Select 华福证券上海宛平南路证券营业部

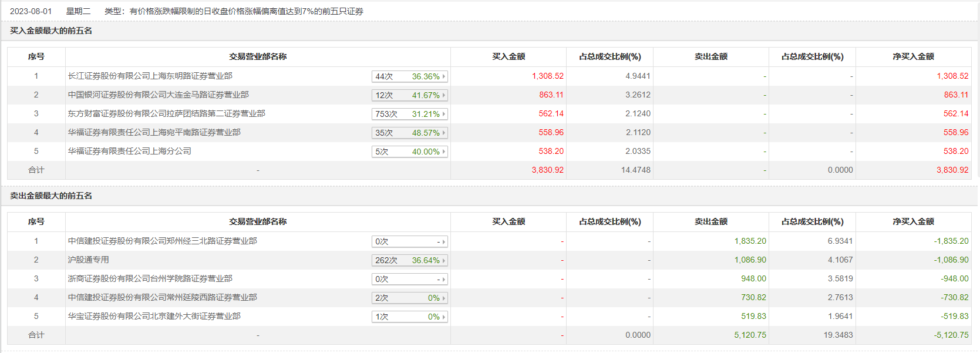tap(154, 132)
